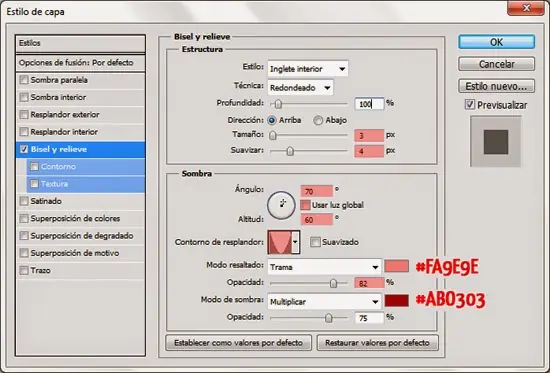Click highlight Opacidad field 82
This screenshot has width=550, height=373.
(369, 283)
